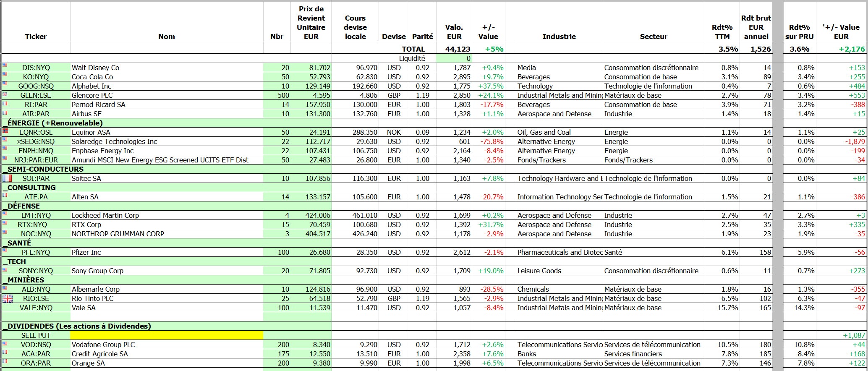Select the ORA:PAR ticker cell
The image size is (868, 371).
[36, 363]
